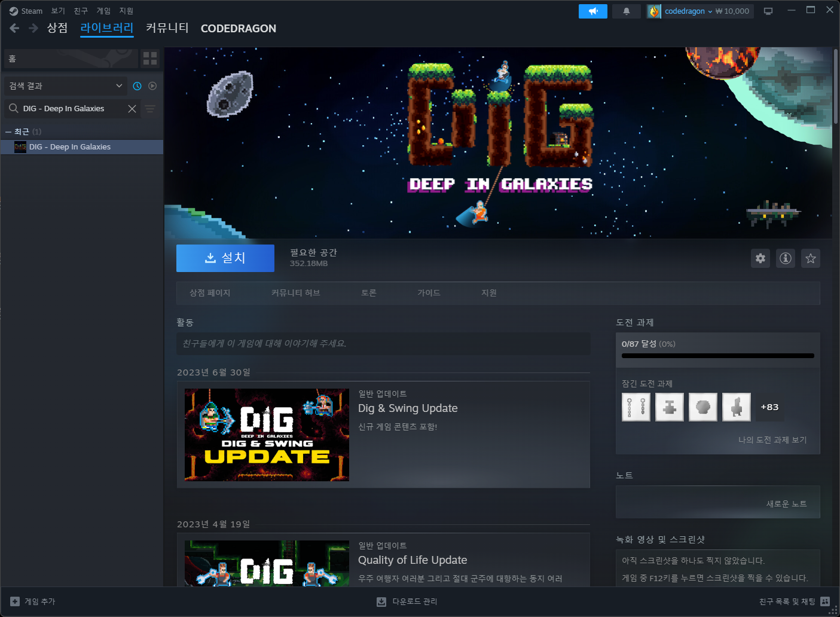The width and height of the screenshot is (840, 617).
Task: Click the 홈 home button
Action: 71,59
